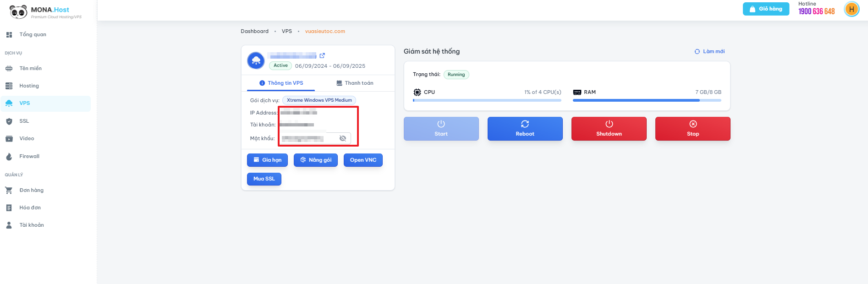Image resolution: width=868 pixels, height=284 pixels.
Task: Open Giỏ hàng cart button
Action: click(x=766, y=9)
